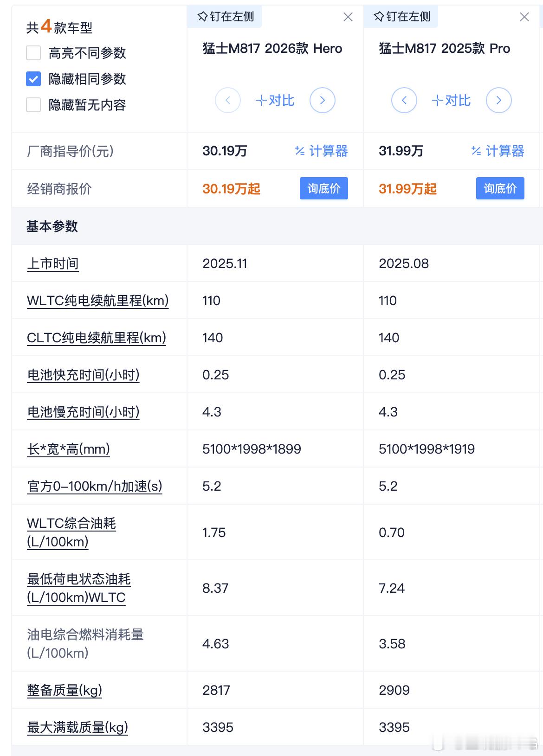Remove the 猛士M817 2025款 Pro column
Screen dimensions: 543x756
[x=524, y=17]
